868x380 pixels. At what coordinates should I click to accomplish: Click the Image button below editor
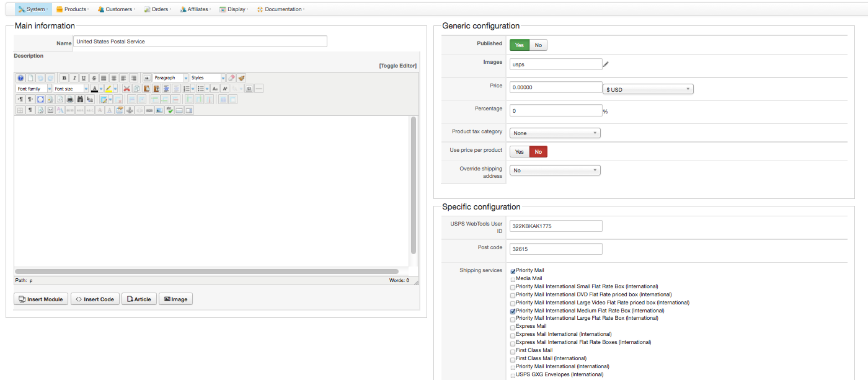click(x=175, y=299)
